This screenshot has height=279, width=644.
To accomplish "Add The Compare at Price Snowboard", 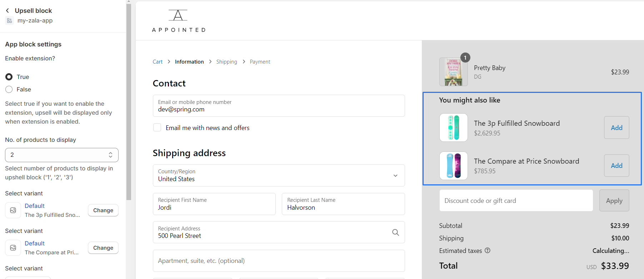I will (x=616, y=165).
